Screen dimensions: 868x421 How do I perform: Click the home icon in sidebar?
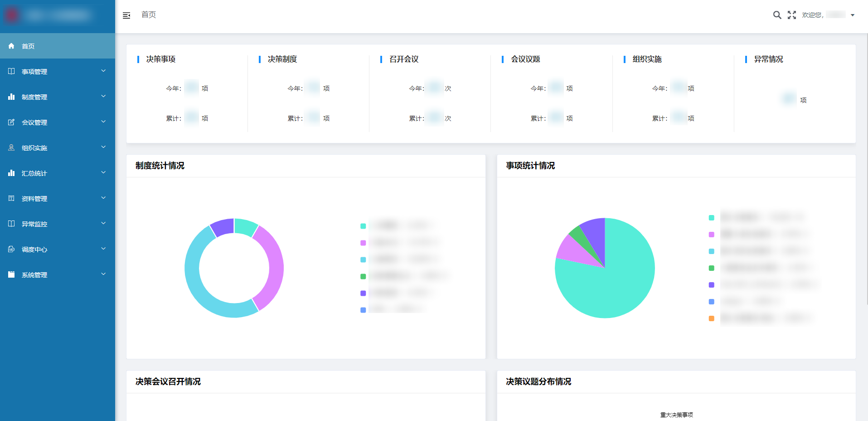tap(11, 46)
